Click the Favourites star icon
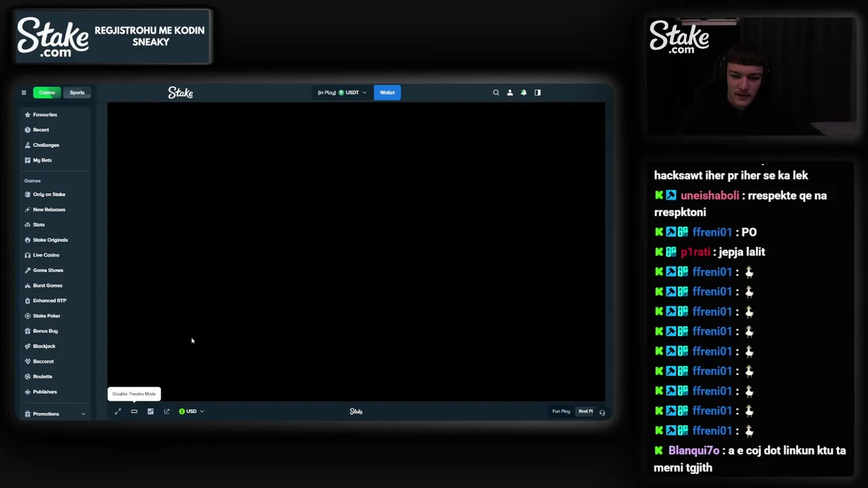Image resolution: width=868 pixels, height=488 pixels. click(x=28, y=115)
